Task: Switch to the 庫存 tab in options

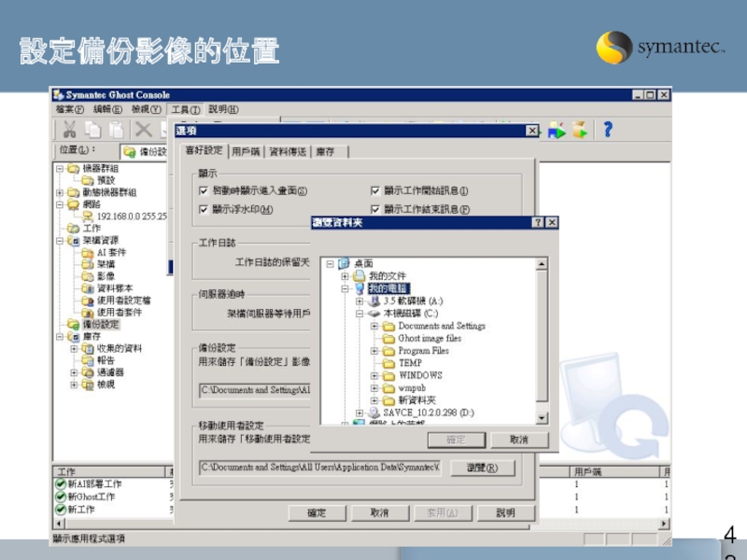Action: pos(328,152)
